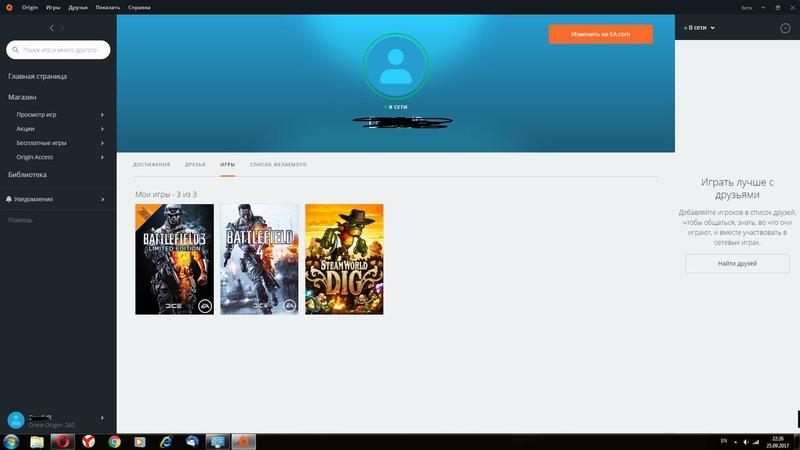Click Изменить на EA.com button
Image resolution: width=800 pixels, height=450 pixels.
(x=601, y=34)
